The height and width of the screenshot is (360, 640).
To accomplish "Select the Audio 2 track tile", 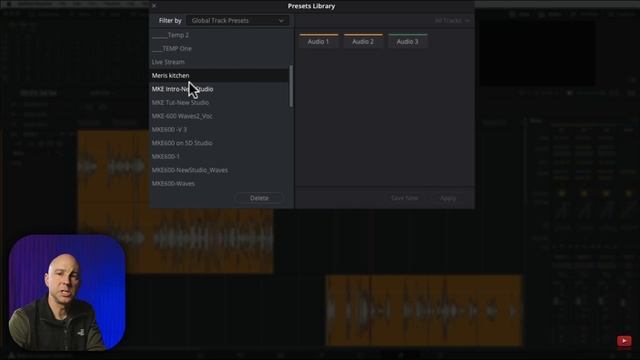I will (363, 41).
